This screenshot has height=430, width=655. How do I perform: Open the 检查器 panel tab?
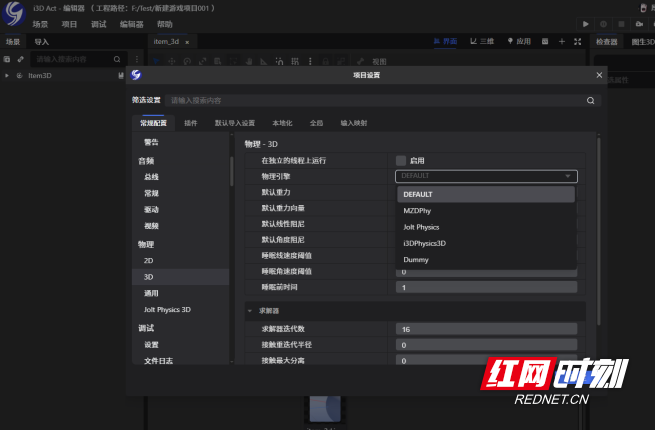[x=607, y=42]
